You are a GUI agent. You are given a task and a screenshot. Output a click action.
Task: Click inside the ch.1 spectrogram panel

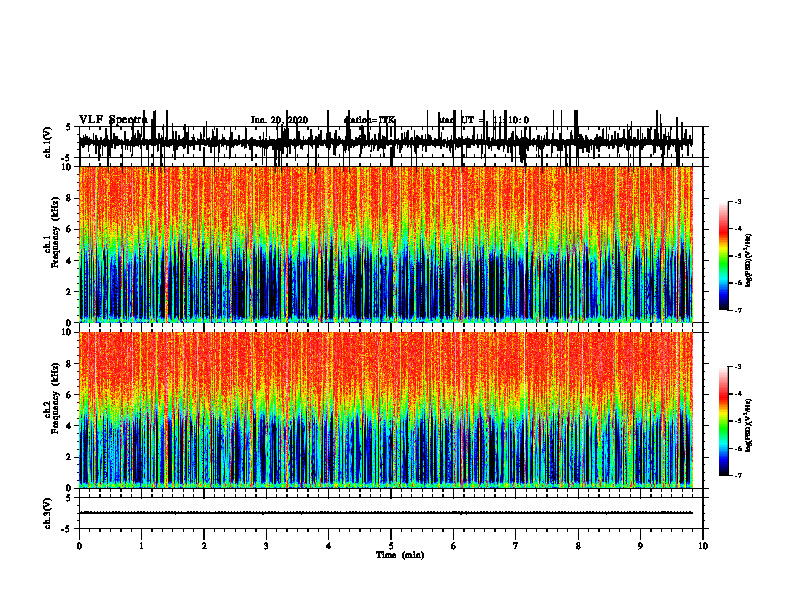[386, 244]
